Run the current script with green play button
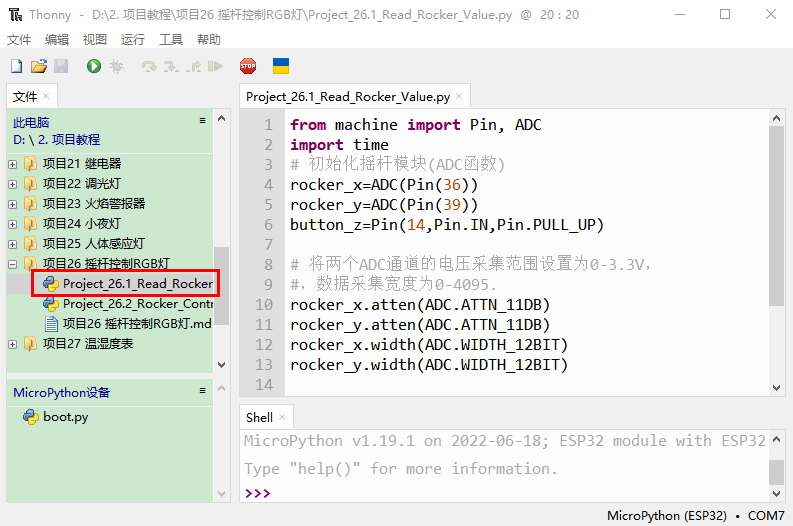This screenshot has width=793, height=526. [94, 66]
